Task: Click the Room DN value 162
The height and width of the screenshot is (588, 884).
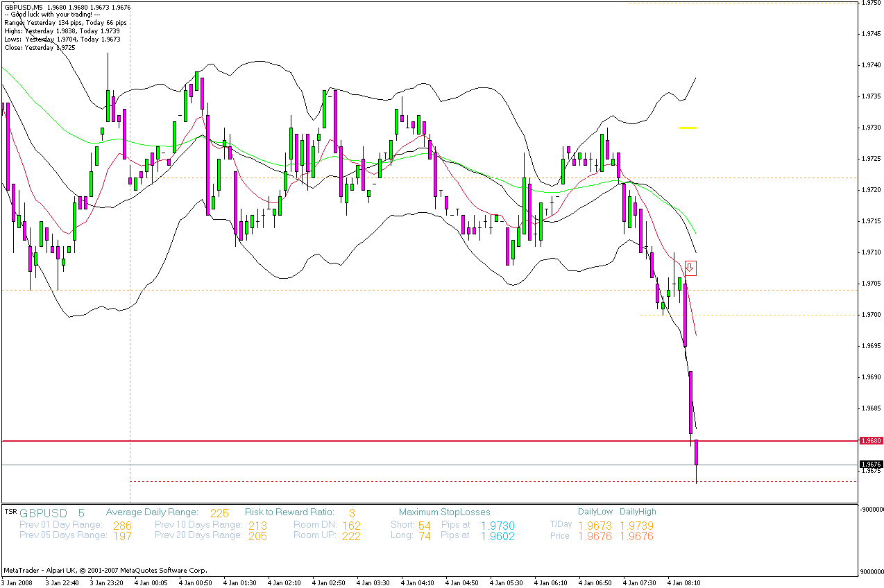Action: [x=351, y=526]
